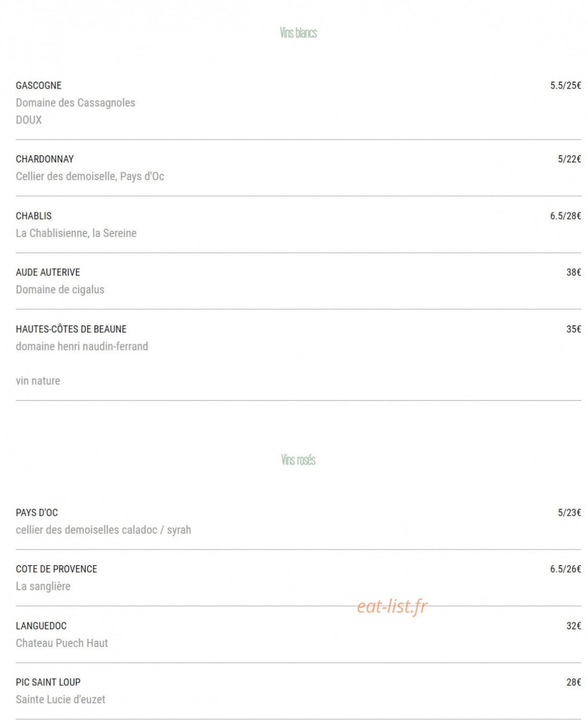Select COTE DE PROVENCE wine title
The width and height of the screenshot is (588, 721).
[56, 569]
